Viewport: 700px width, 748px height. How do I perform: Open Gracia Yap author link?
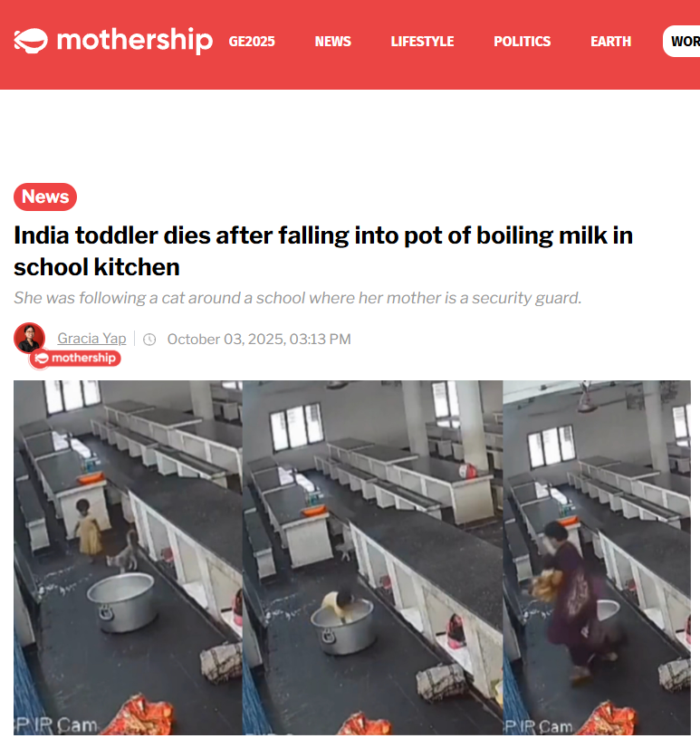point(91,338)
